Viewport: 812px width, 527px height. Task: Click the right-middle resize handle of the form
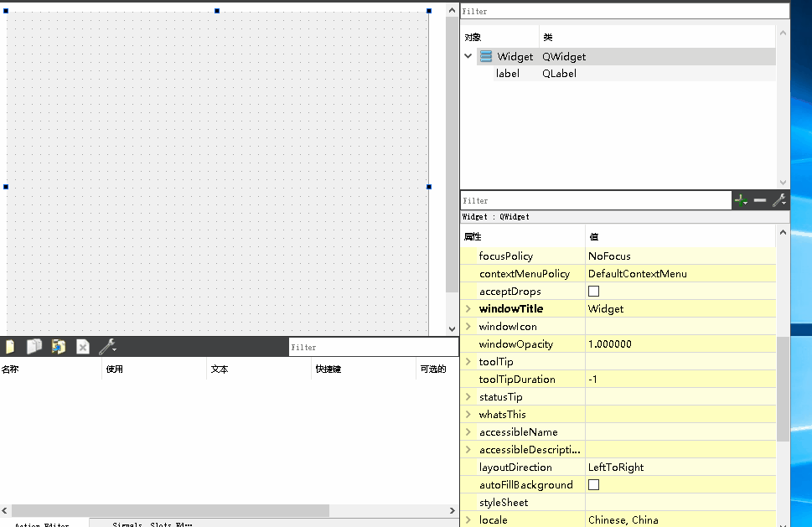429,187
